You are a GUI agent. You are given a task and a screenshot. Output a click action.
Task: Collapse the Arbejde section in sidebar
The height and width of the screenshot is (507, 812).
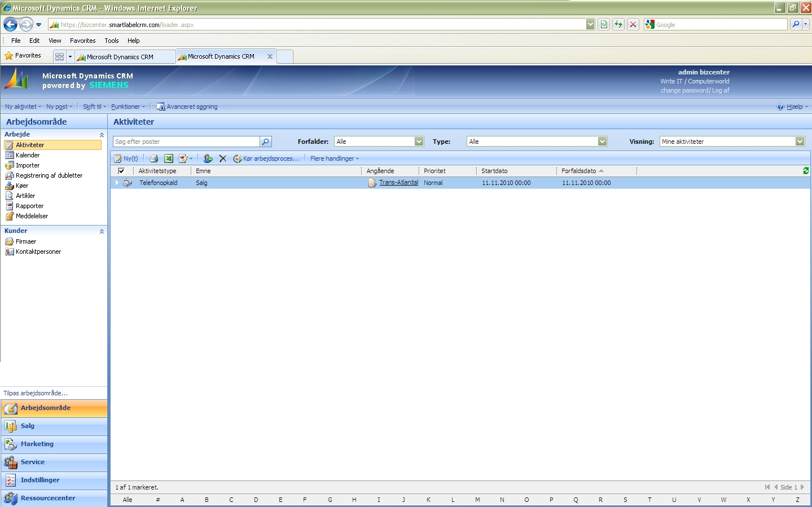102,135
